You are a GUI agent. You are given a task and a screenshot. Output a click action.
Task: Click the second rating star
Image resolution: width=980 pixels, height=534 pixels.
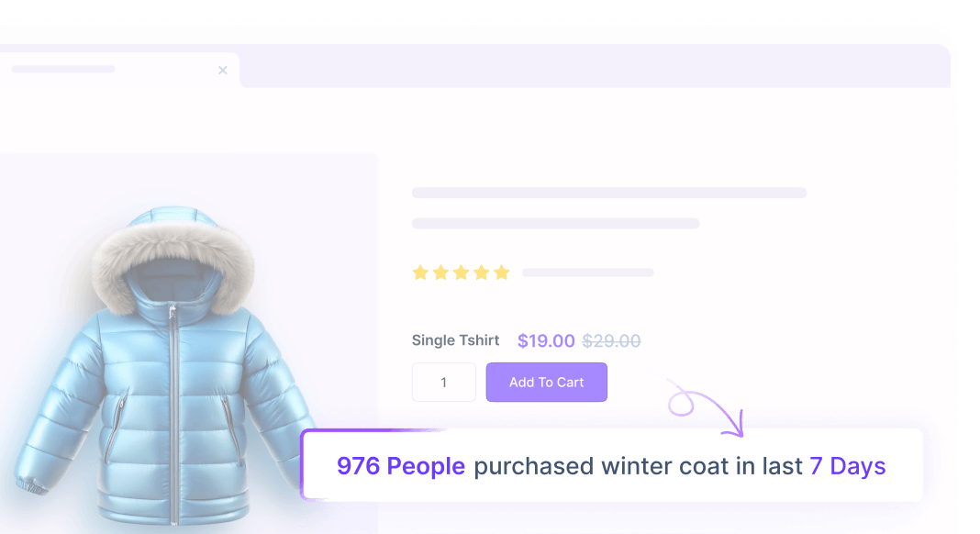point(440,273)
